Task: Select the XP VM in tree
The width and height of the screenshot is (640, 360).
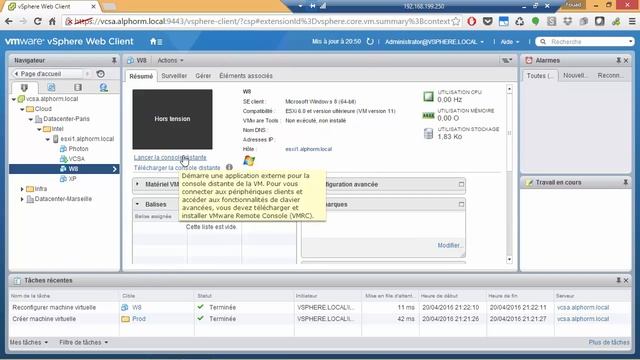Action: pyautogui.click(x=73, y=179)
